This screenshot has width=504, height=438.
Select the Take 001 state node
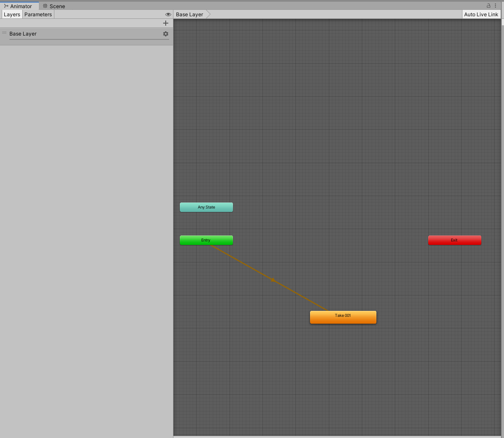pos(343,317)
